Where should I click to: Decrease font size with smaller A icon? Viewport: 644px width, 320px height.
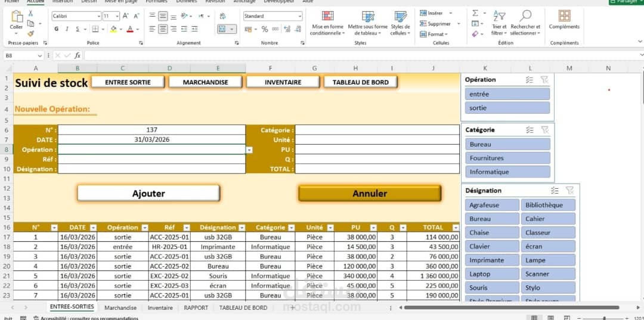point(137,16)
